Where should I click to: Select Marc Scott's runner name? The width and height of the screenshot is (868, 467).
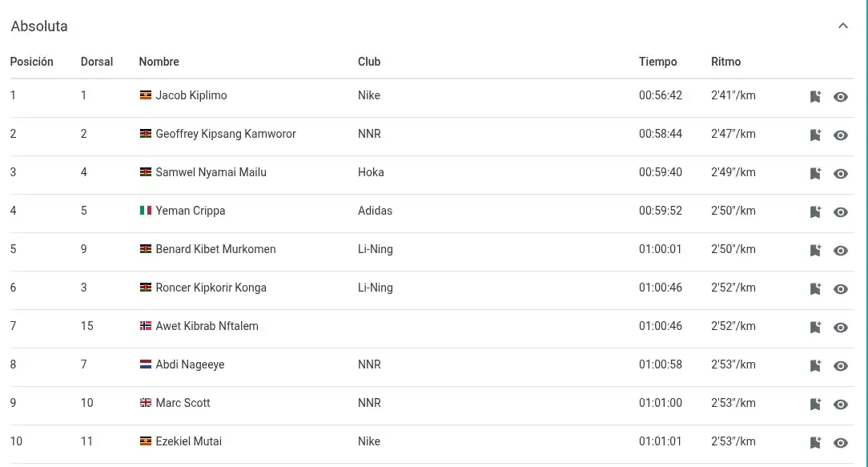[x=183, y=403]
